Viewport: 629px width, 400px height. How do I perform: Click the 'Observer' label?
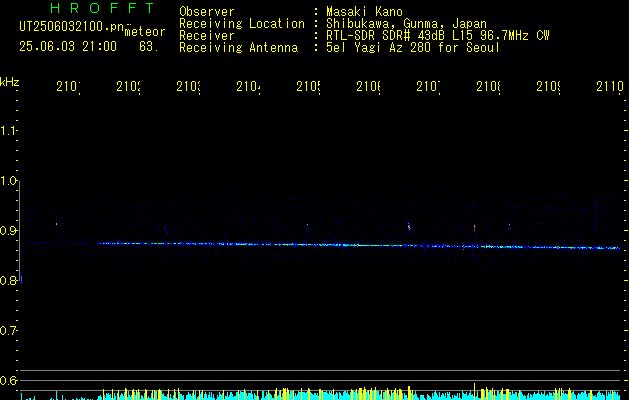(207, 12)
